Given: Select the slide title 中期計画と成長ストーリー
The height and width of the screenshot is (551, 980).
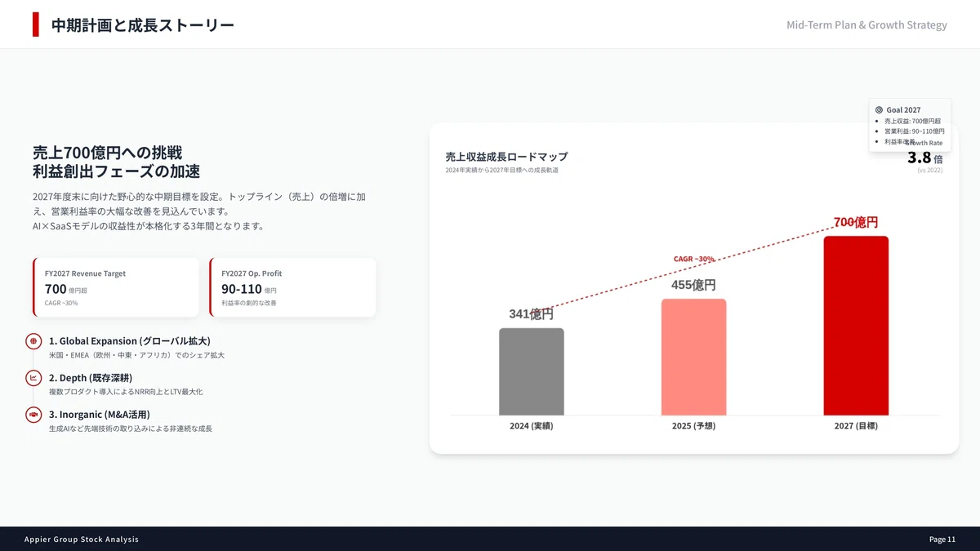Looking at the screenshot, I should (x=143, y=25).
